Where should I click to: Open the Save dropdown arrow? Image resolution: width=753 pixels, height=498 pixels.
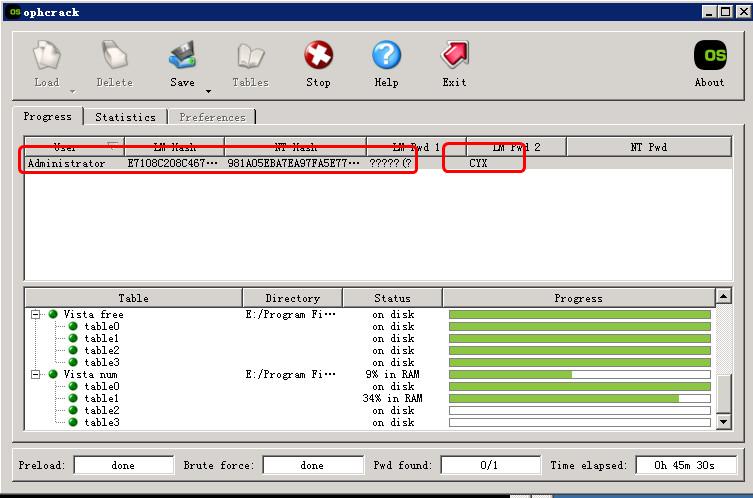point(208,91)
